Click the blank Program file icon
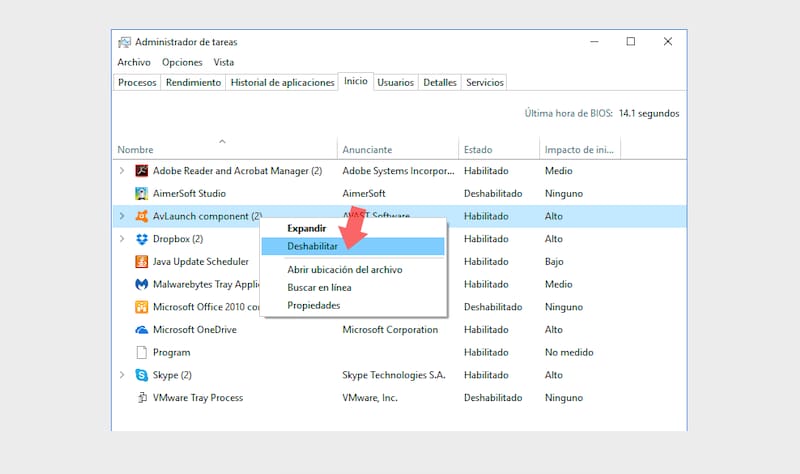800x474 pixels. pyautogui.click(x=141, y=352)
